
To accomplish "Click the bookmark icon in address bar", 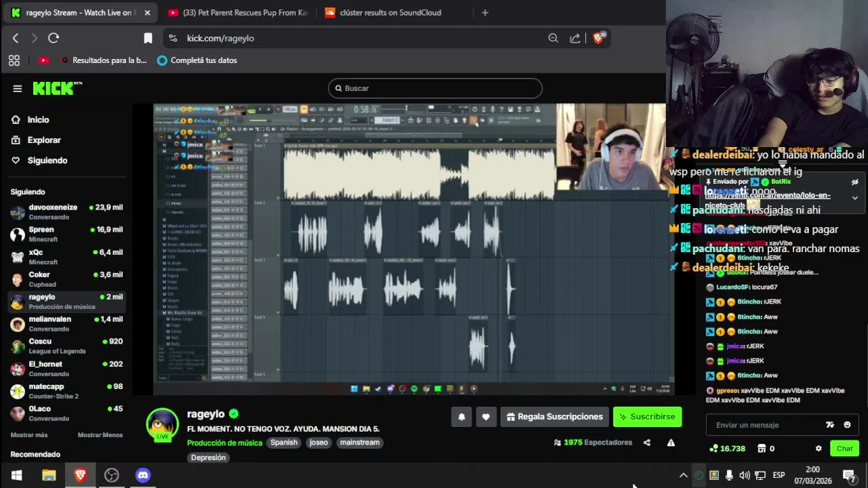I will pyautogui.click(x=148, y=38).
